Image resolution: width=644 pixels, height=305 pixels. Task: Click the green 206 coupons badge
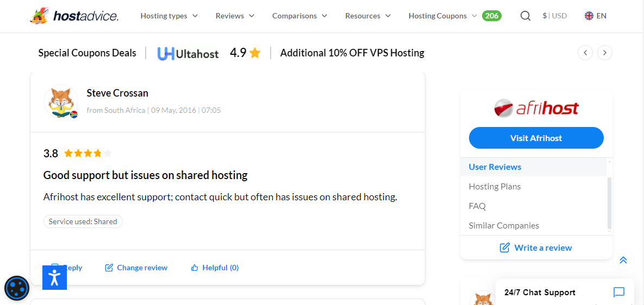pyautogui.click(x=492, y=16)
